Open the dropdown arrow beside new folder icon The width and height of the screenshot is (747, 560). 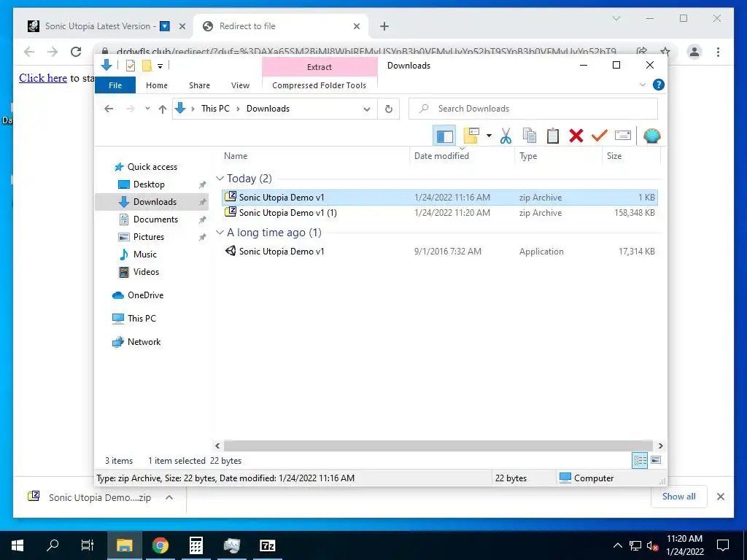[489, 136]
